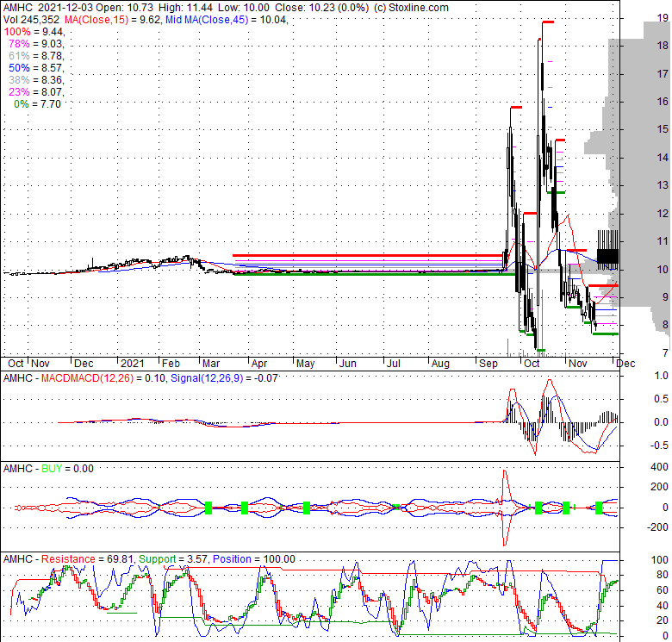This screenshot has height=642, width=672.
Task: Click the -0.5 MACD axis label
Action: 660,446
